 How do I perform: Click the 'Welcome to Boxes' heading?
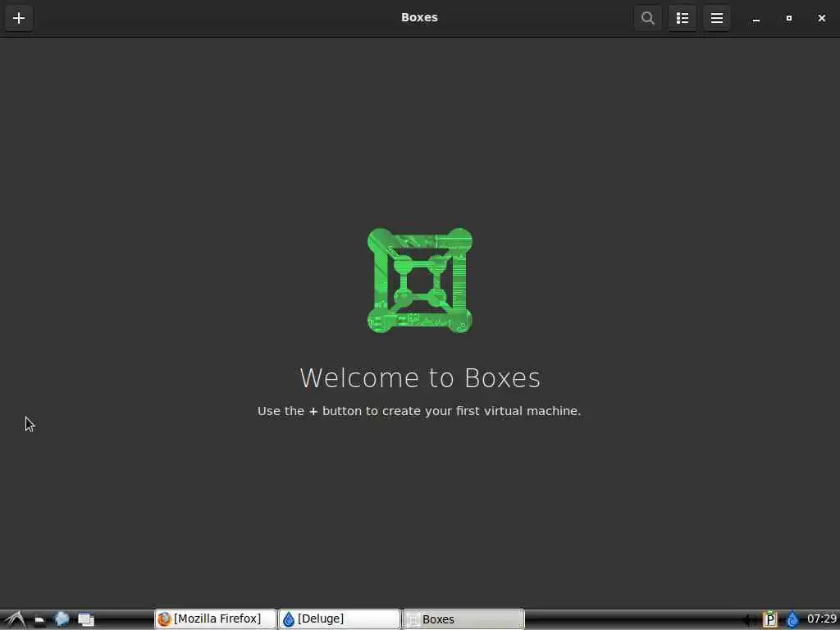click(x=420, y=377)
